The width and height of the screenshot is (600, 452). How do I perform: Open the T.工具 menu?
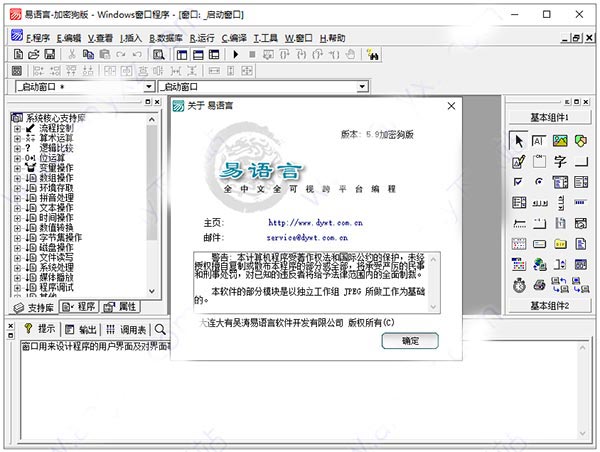pyautogui.click(x=266, y=38)
